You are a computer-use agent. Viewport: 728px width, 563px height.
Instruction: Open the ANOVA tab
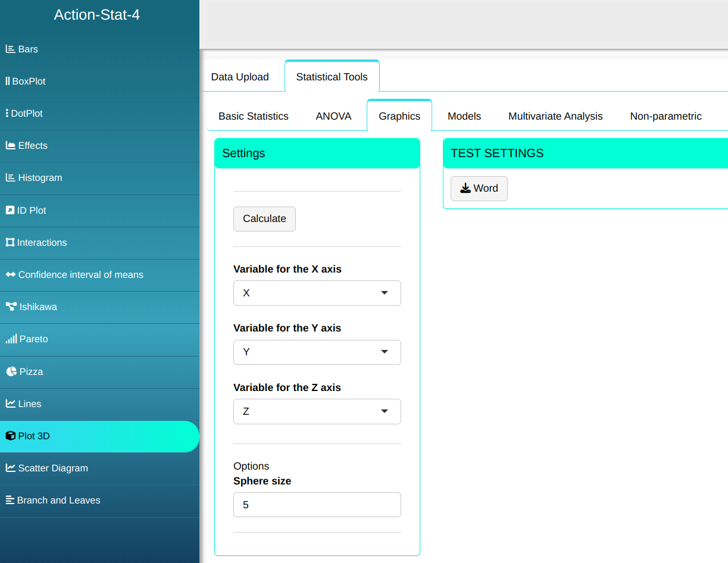[x=333, y=116]
